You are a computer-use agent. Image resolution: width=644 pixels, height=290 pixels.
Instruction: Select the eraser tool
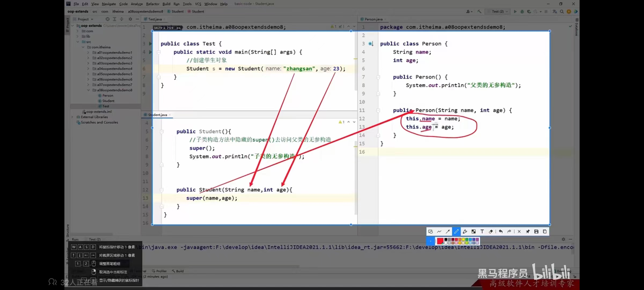pyautogui.click(x=491, y=231)
